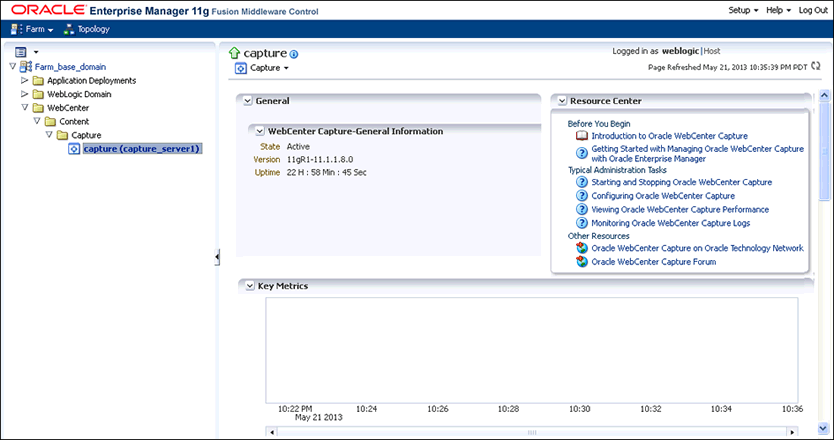Click the capture information icon
This screenshot has width=834, height=440.
(294, 54)
